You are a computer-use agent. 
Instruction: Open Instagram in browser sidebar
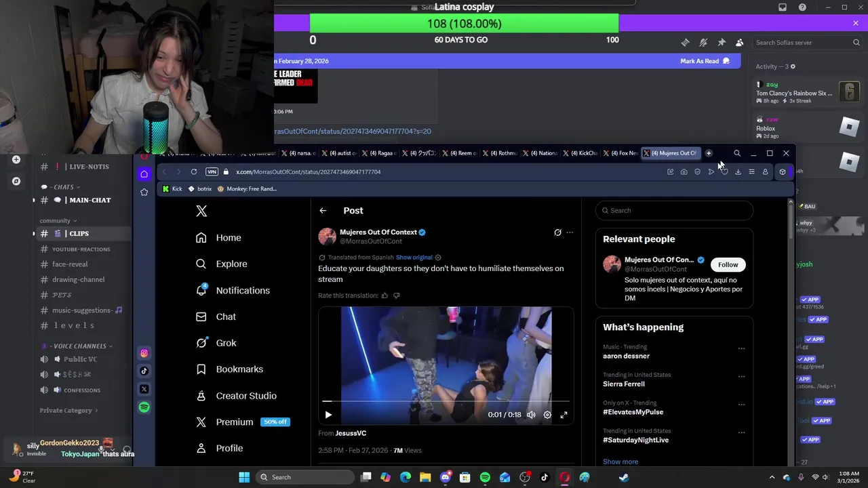coord(144,353)
